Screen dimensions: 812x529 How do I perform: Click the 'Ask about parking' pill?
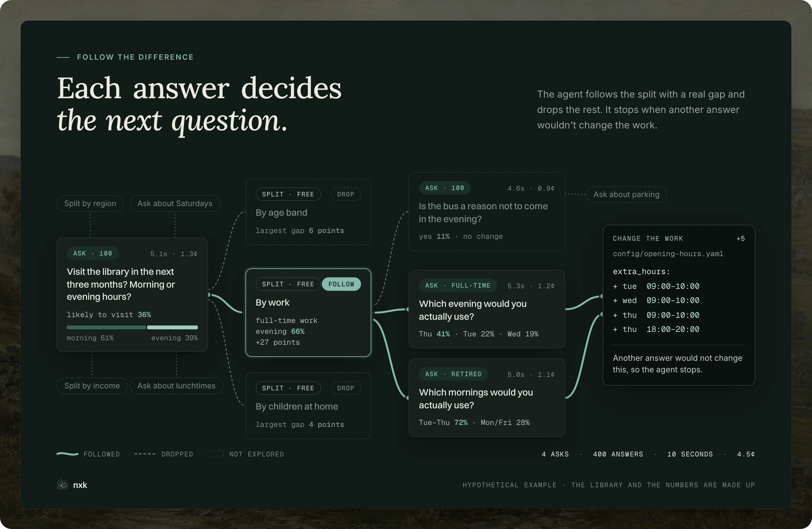pos(626,194)
